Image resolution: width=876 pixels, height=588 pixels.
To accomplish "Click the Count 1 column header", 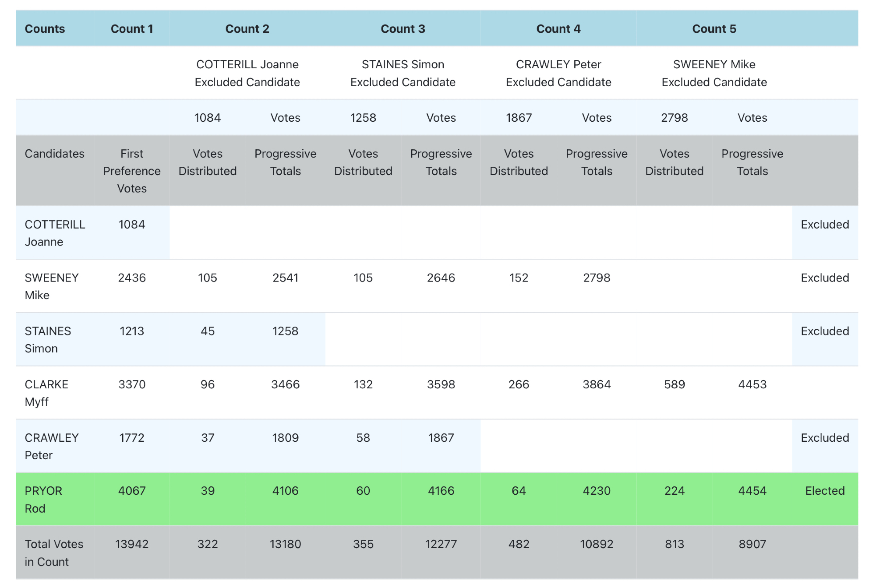I will click(x=131, y=29).
